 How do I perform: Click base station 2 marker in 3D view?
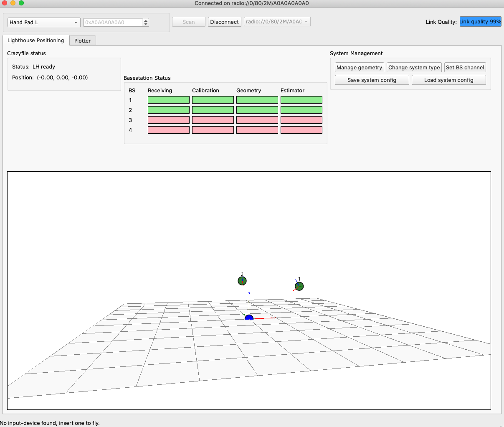[242, 281]
